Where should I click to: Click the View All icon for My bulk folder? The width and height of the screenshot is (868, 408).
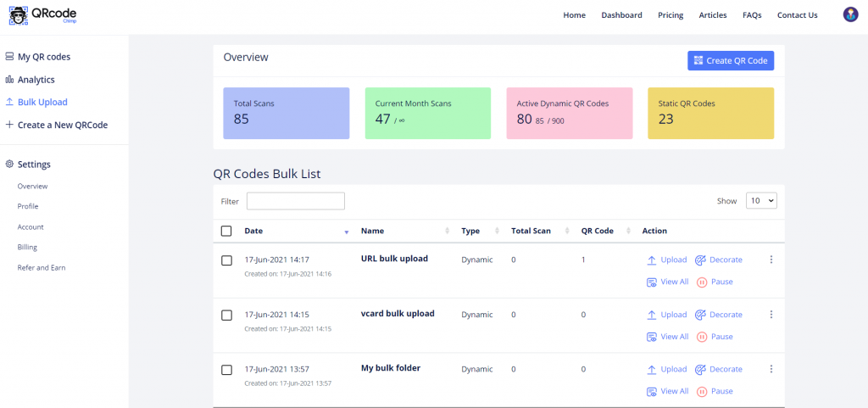click(652, 392)
